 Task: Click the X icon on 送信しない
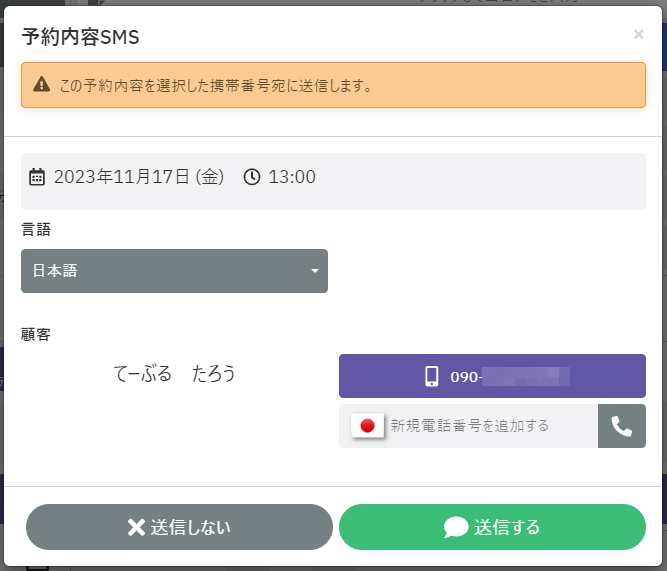[x=136, y=528]
